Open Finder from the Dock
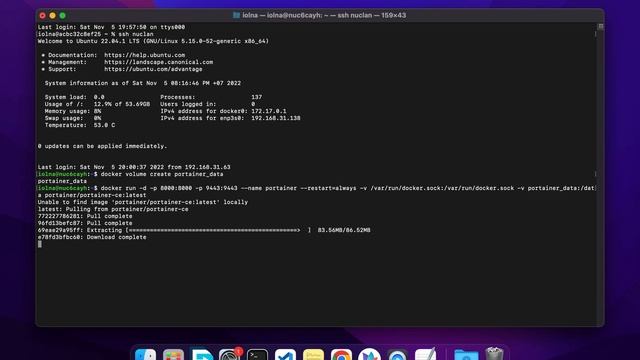Screen dimensions: 640x360 (146, 355)
